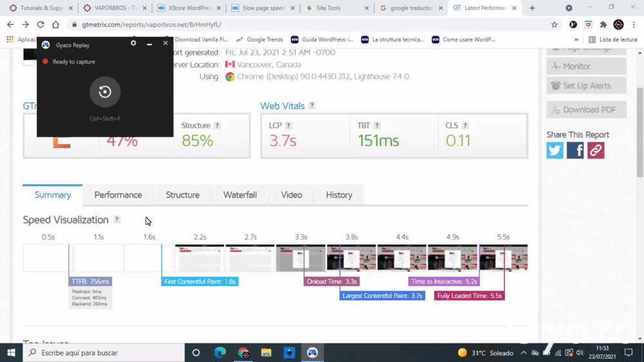Open Windows Start menu

point(11,352)
